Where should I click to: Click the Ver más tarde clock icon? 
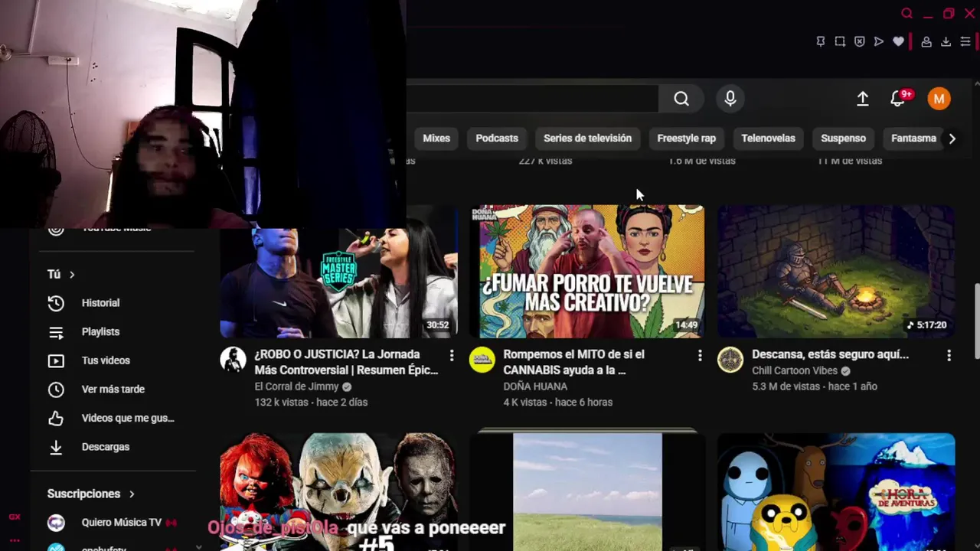point(56,390)
